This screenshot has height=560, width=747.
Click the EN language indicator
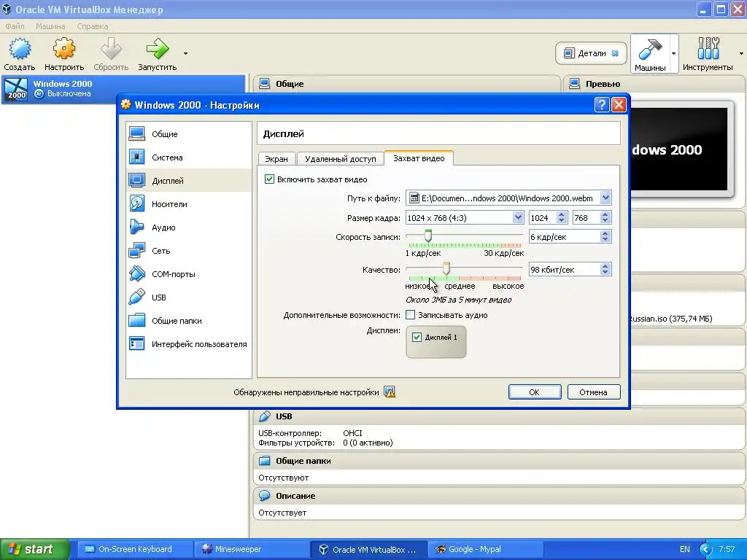click(x=684, y=549)
